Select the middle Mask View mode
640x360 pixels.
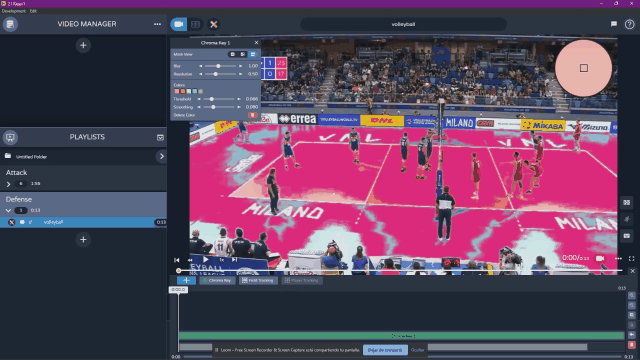tap(242, 54)
